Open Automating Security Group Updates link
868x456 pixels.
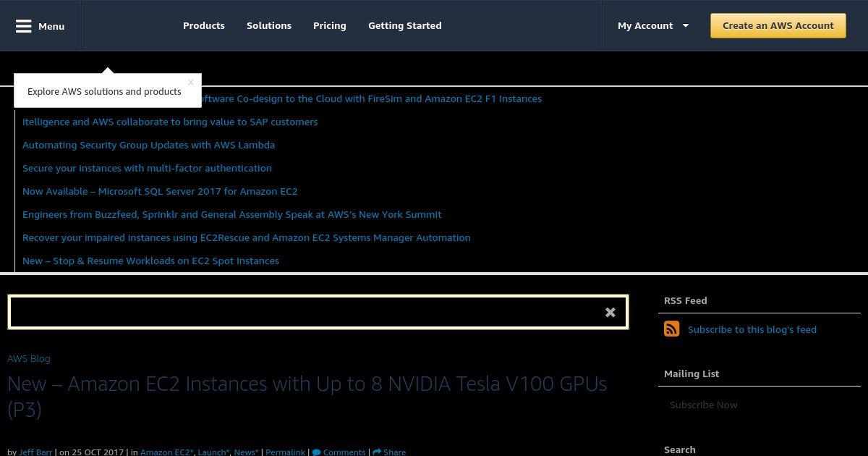pyautogui.click(x=148, y=145)
